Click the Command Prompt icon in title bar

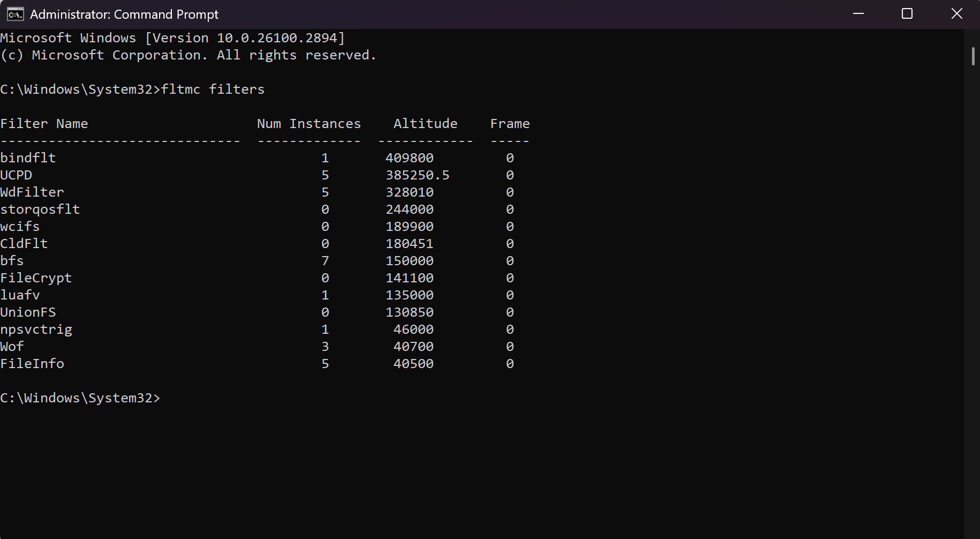[15, 14]
